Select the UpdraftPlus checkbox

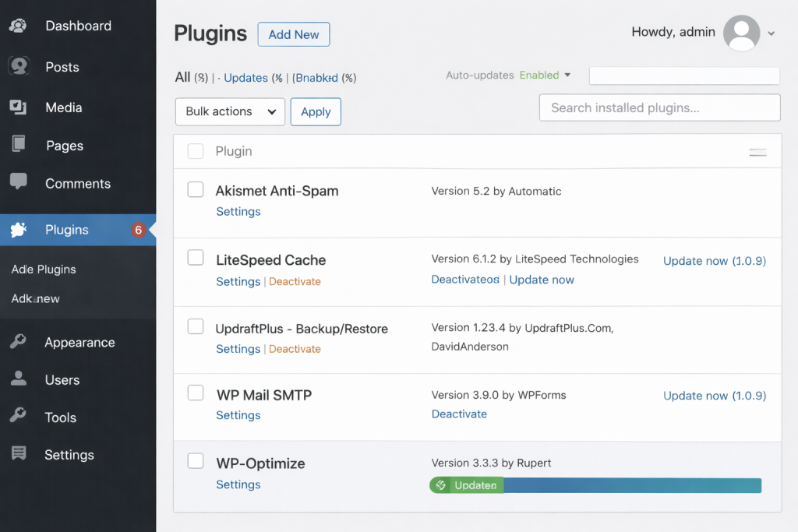pyautogui.click(x=196, y=326)
